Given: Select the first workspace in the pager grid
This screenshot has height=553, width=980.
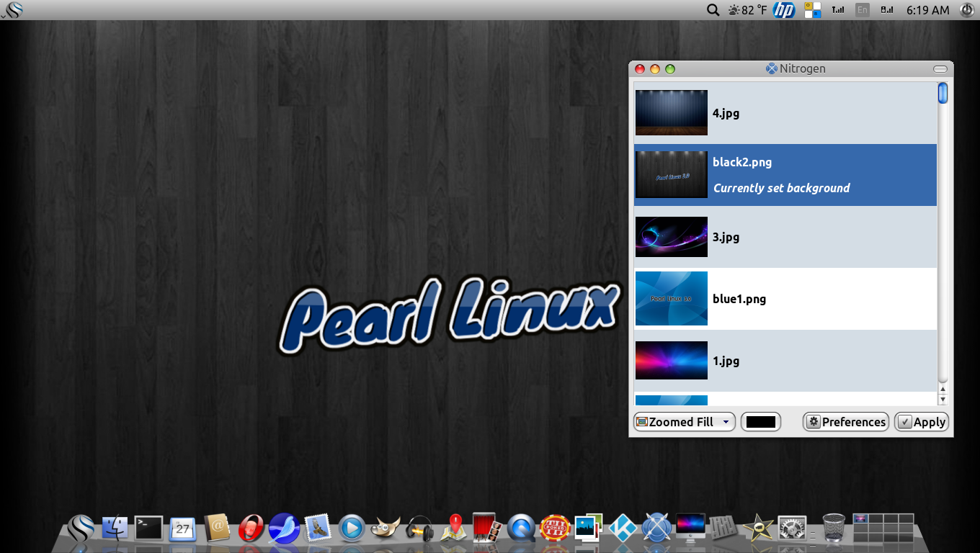Looking at the screenshot, I should tap(860, 518).
